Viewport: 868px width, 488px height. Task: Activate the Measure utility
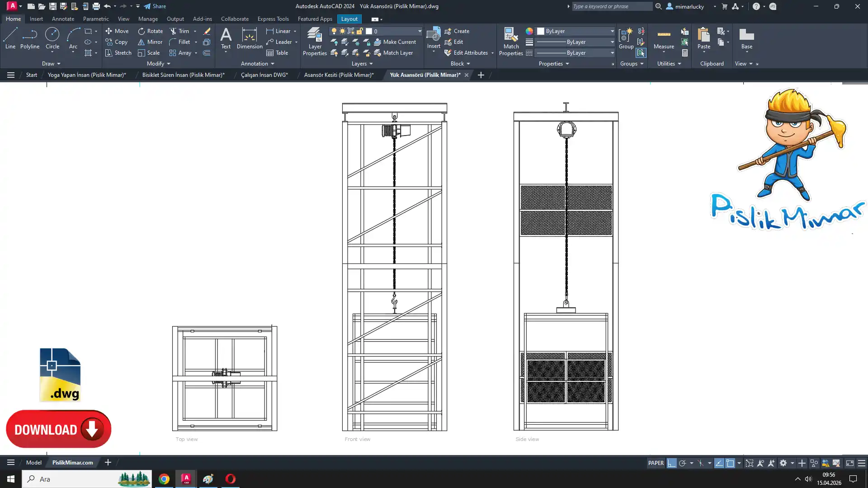(x=664, y=39)
